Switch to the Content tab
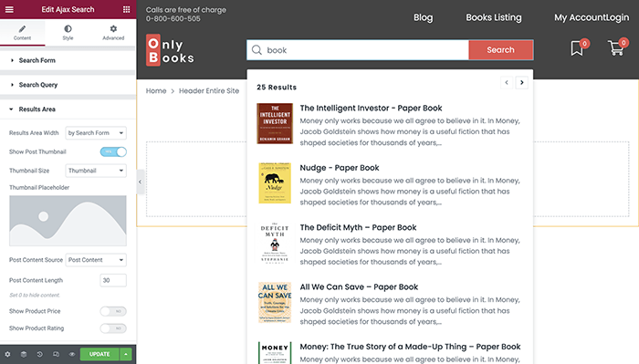The image size is (639, 364). click(x=22, y=33)
